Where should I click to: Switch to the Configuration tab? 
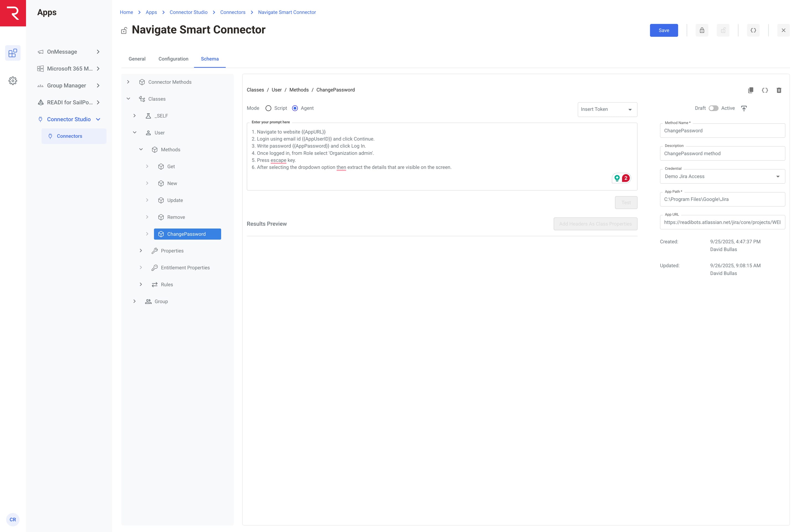click(173, 59)
